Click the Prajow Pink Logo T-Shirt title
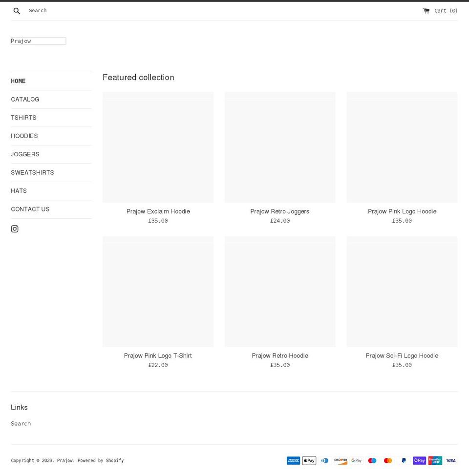 tap(158, 355)
